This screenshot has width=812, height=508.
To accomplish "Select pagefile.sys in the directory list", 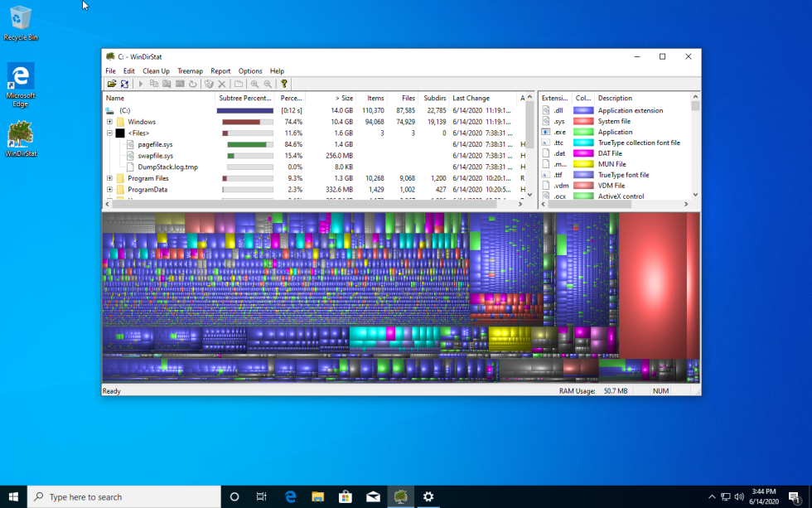I will point(157,143).
